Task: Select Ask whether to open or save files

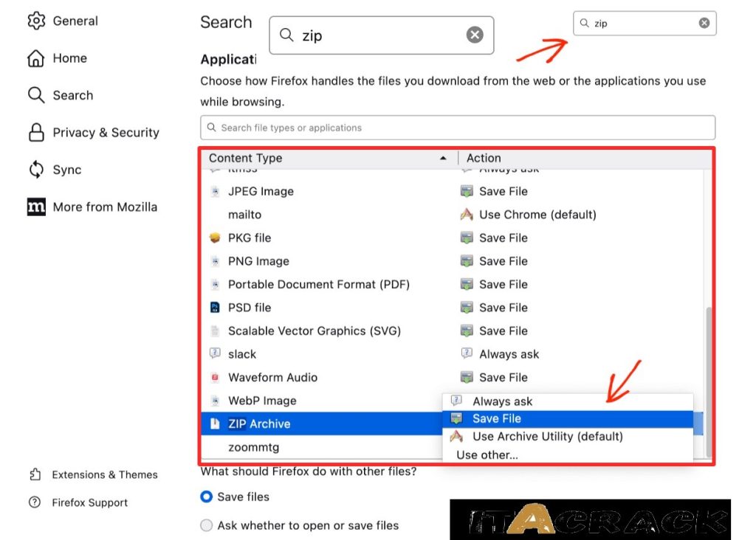Action: pos(206,525)
